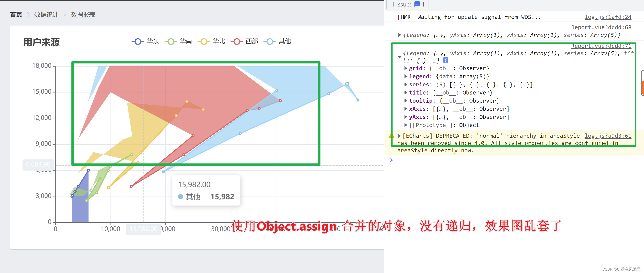This screenshot has height=273, width=644.
Task: Expand the series array property
Action: pyautogui.click(x=406, y=84)
